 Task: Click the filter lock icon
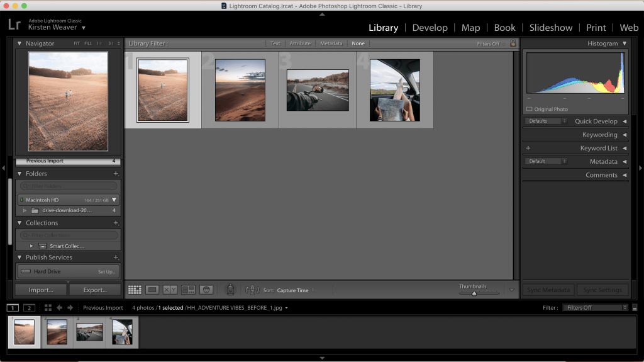513,43
